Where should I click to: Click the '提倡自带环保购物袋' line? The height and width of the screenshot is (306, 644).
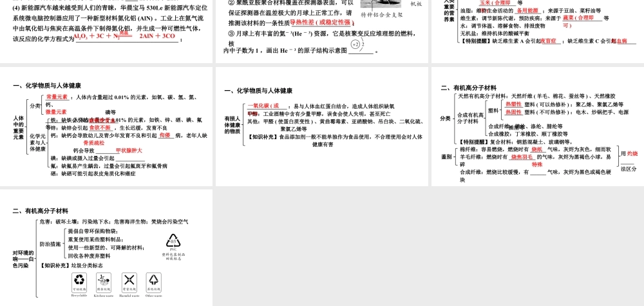93,231
